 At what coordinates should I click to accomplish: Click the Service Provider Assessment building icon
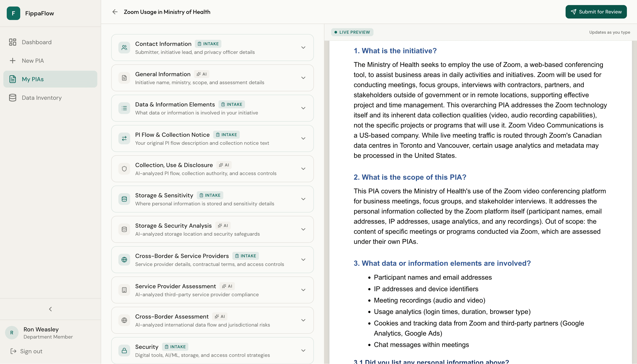tap(124, 290)
